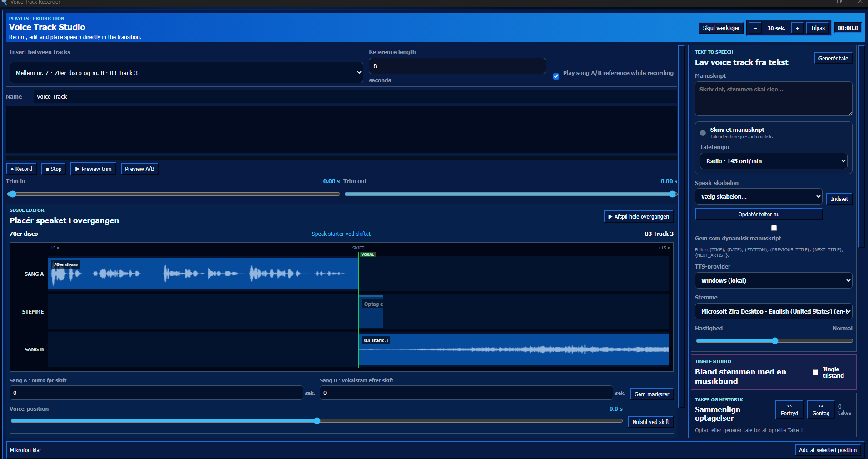Click the Generér tale button
Viewport: 868px width, 459px height.
[x=833, y=58]
